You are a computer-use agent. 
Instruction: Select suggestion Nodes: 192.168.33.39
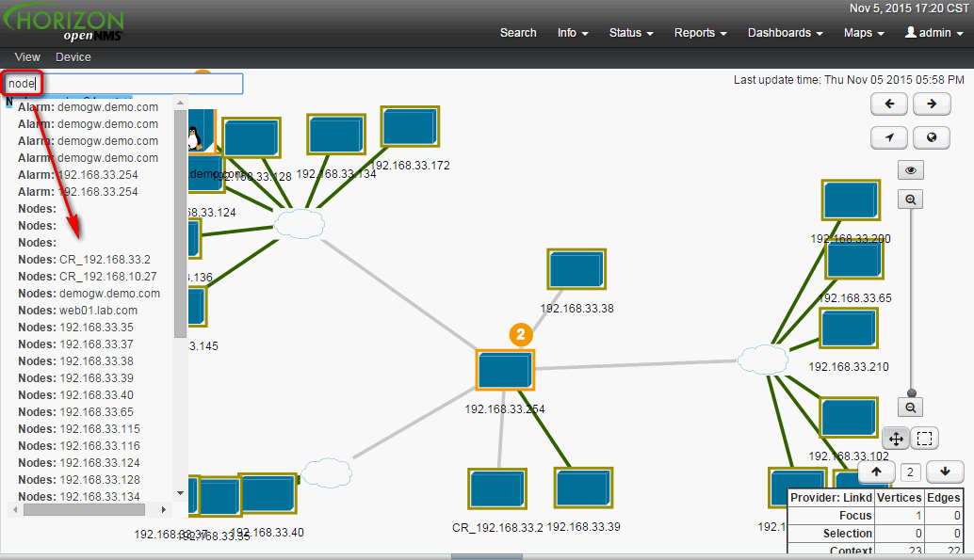(75, 378)
